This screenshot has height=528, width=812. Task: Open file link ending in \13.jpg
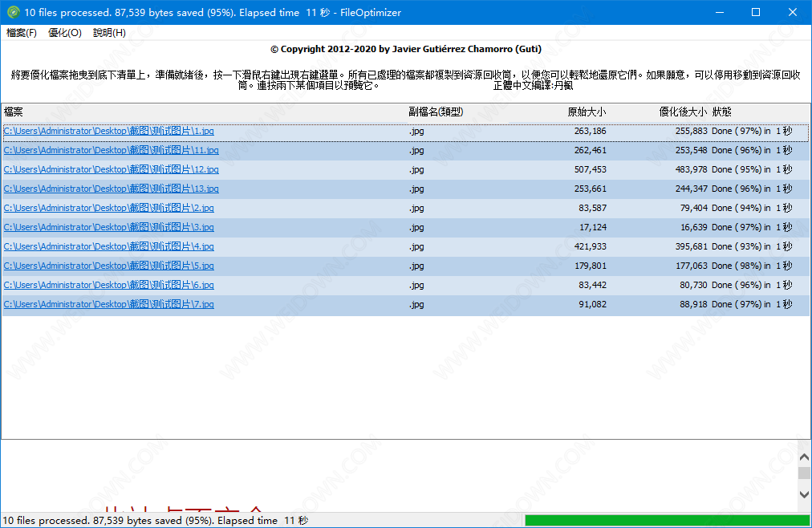click(112, 189)
